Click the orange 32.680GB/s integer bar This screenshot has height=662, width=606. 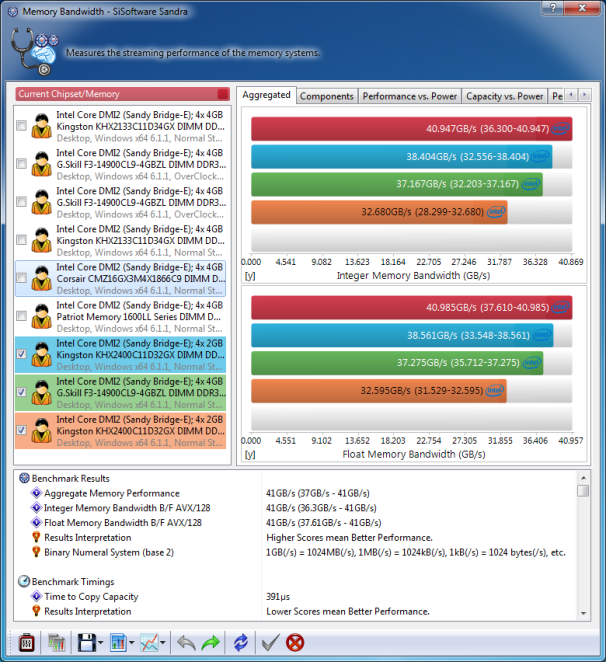pyautogui.click(x=379, y=212)
